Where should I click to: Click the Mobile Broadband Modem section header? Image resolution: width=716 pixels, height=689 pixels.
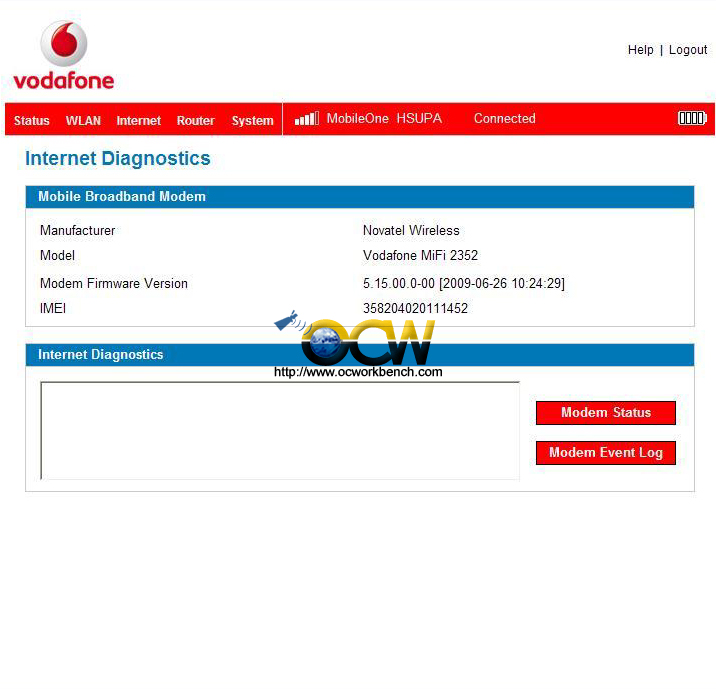coord(360,197)
